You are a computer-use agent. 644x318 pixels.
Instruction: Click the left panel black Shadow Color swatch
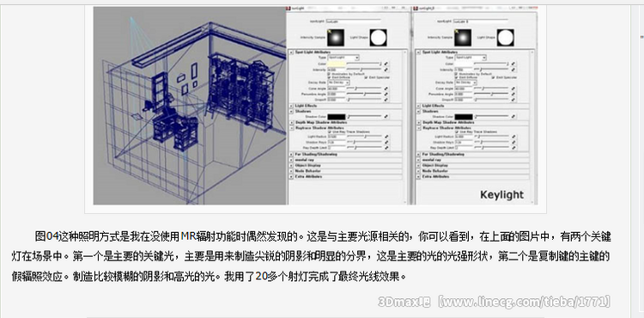point(337,117)
